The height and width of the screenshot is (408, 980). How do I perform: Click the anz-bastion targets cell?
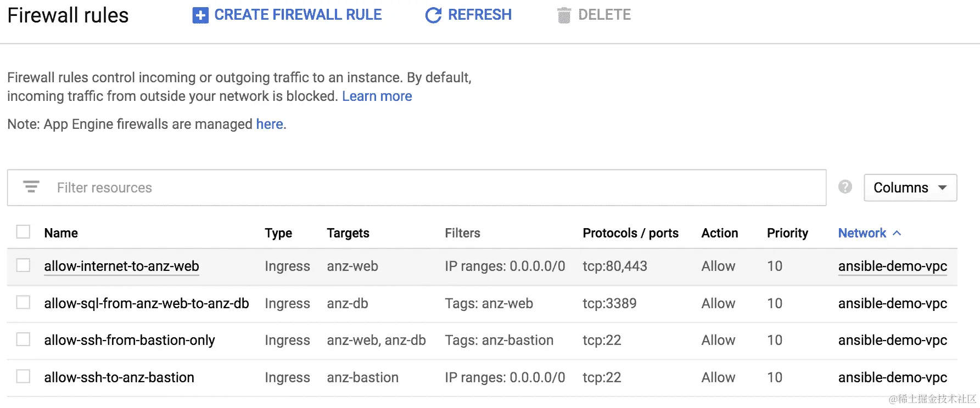pyautogui.click(x=362, y=377)
